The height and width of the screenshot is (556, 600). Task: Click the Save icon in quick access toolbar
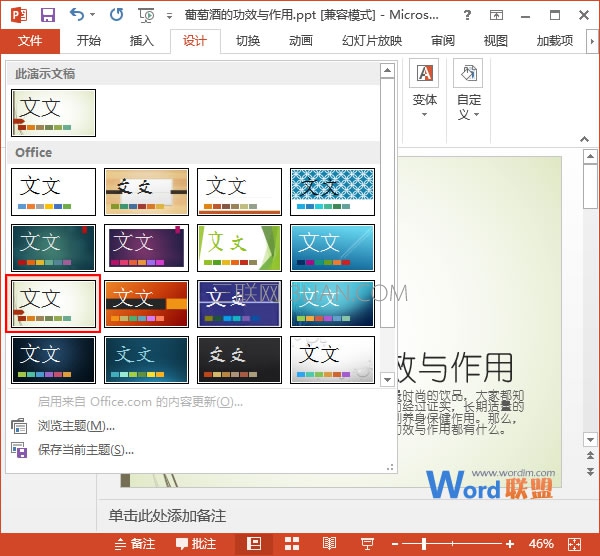48,15
